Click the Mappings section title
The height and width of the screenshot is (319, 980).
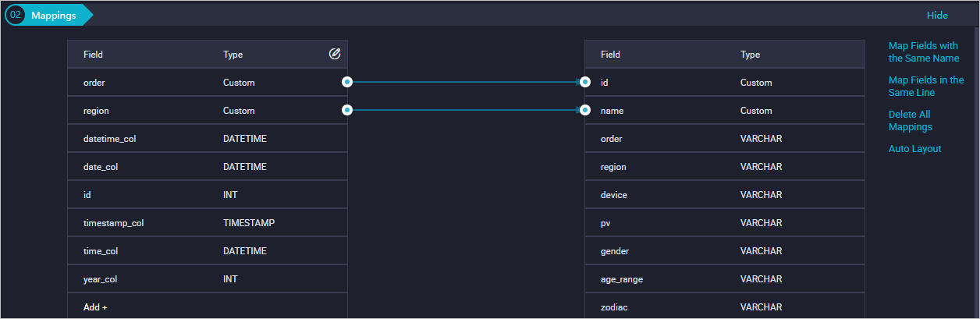point(53,15)
